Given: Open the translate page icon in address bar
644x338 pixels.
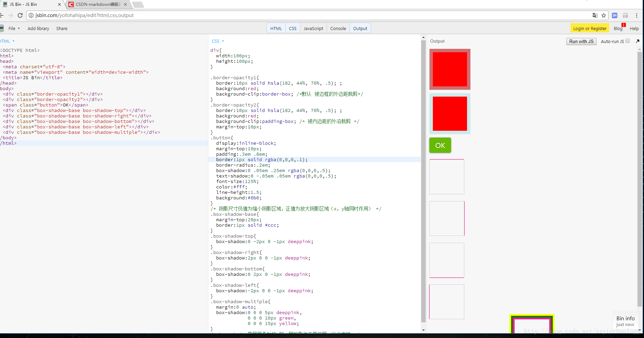Looking at the screenshot, I should [x=595, y=15].
